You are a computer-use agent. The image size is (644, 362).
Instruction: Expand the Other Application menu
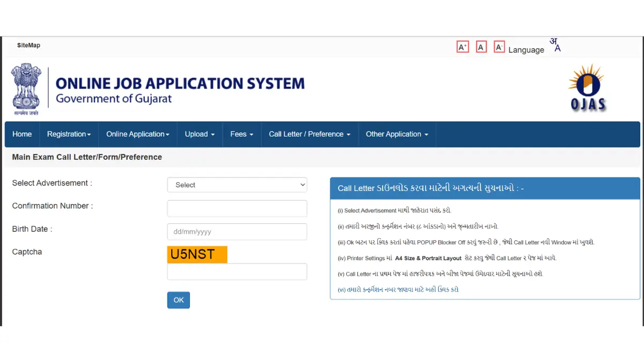(397, 134)
